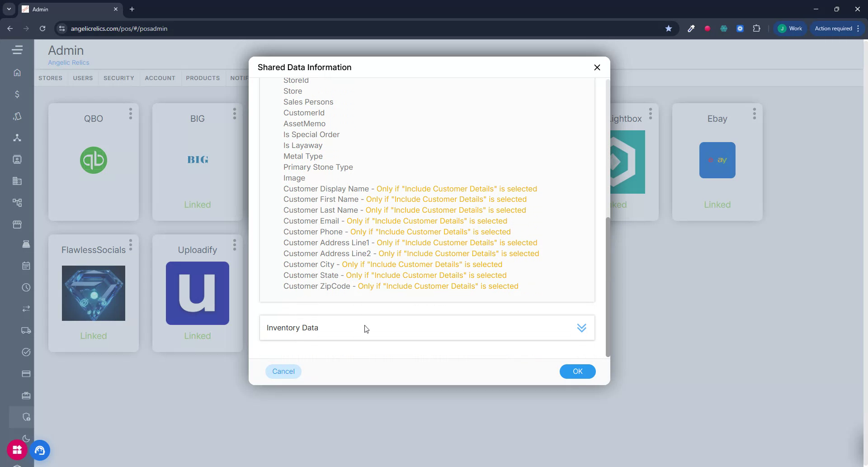Open the PRODUCTS tab
Image resolution: width=868 pixels, height=467 pixels.
(x=203, y=78)
